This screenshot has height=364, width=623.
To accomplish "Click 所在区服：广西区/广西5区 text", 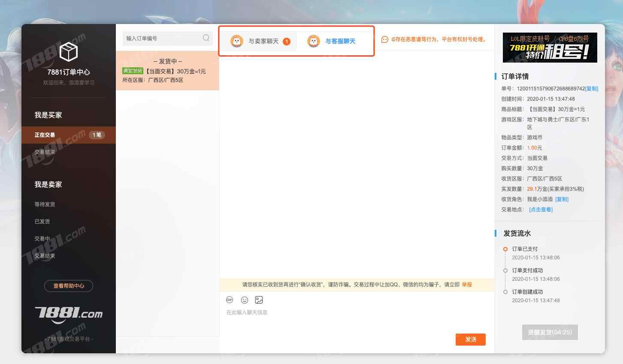I will point(153,80).
